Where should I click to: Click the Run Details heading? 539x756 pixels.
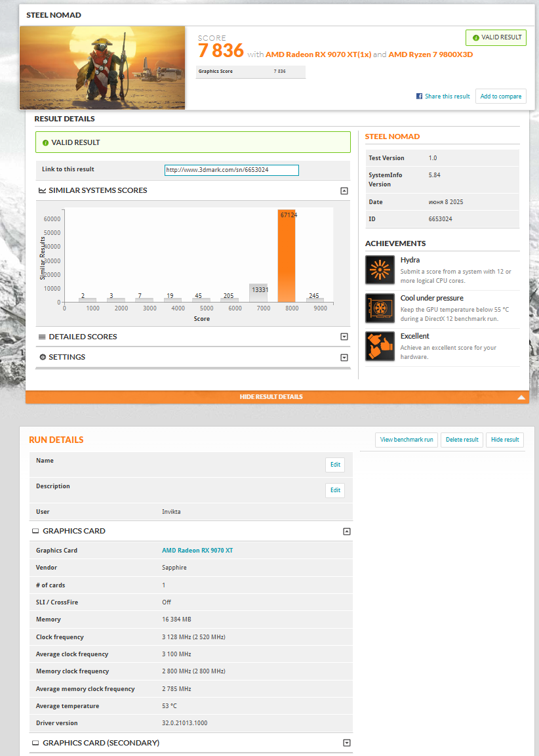click(x=56, y=440)
